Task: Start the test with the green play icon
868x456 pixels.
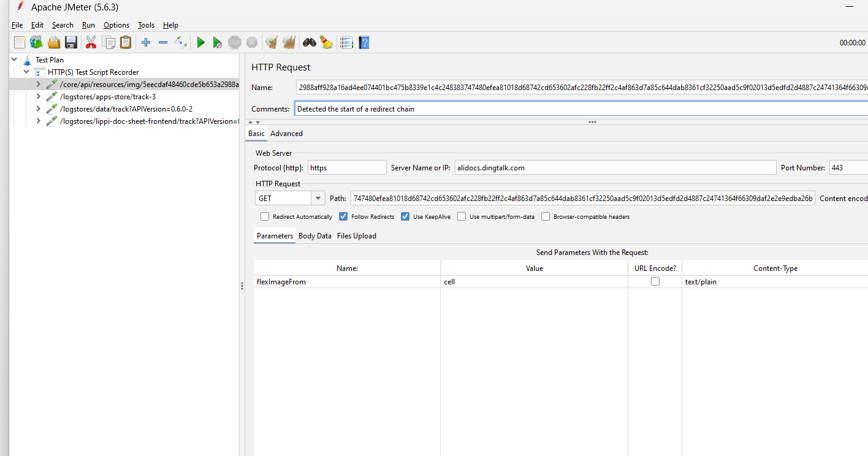Action: click(x=200, y=42)
